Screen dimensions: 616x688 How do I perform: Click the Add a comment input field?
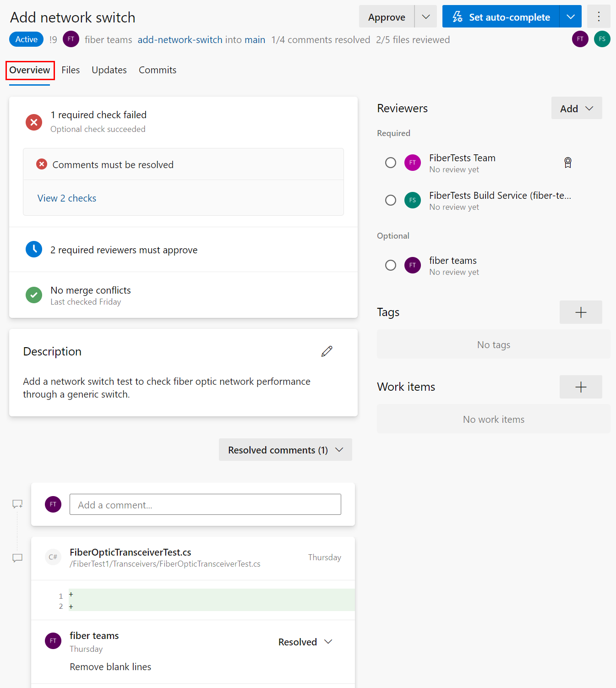coord(205,504)
